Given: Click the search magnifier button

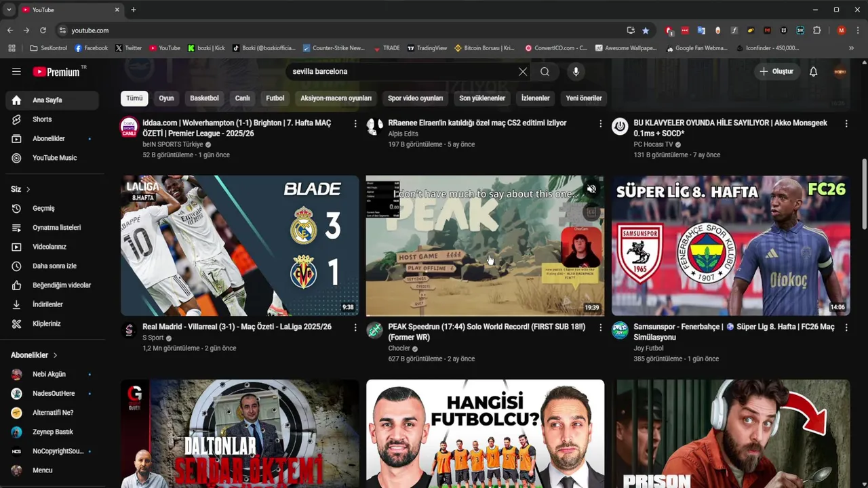Looking at the screenshot, I should (545, 71).
